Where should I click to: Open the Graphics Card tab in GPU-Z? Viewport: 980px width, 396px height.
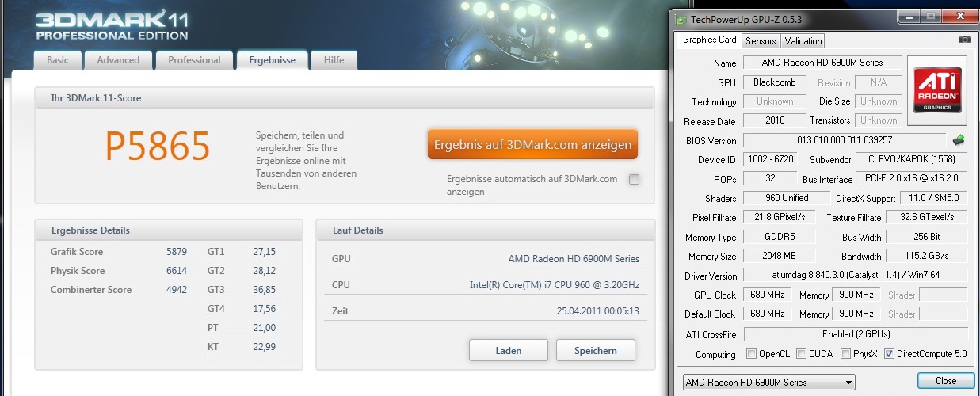[x=710, y=40]
